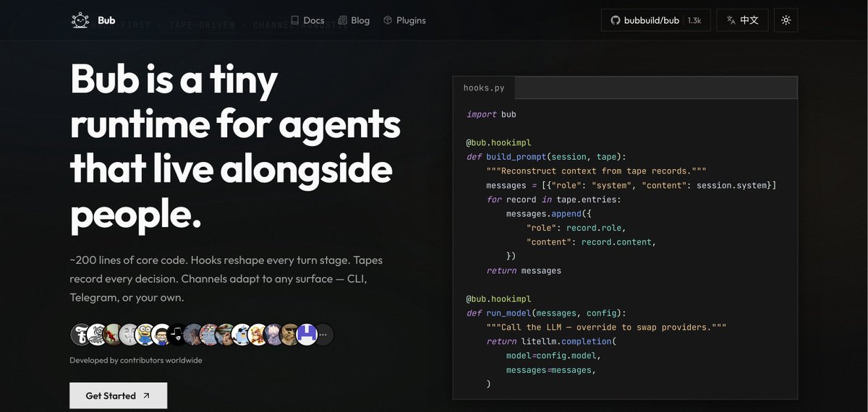Click the black hat and diamond contributor avatar
This screenshot has width=868, height=412.
click(x=177, y=334)
